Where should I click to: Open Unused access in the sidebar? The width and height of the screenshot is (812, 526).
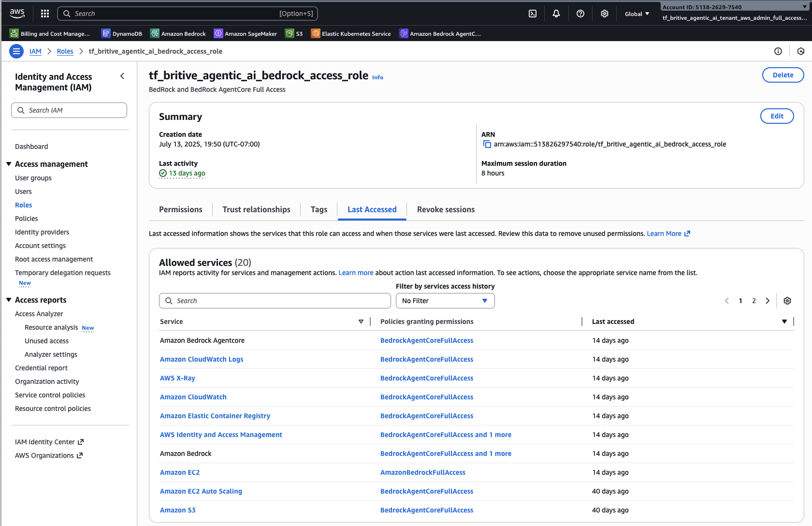(46, 341)
